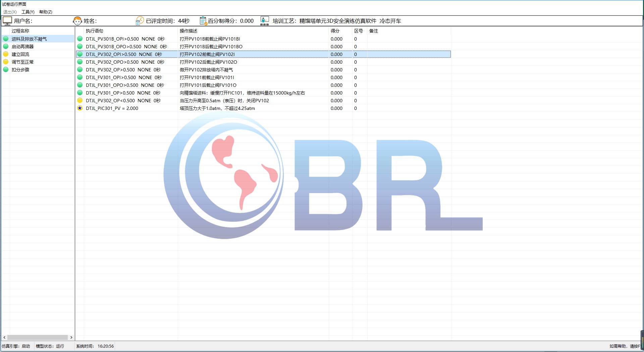Click status dot of DTJL_PV302_OP>0.500 row

pos(80,69)
